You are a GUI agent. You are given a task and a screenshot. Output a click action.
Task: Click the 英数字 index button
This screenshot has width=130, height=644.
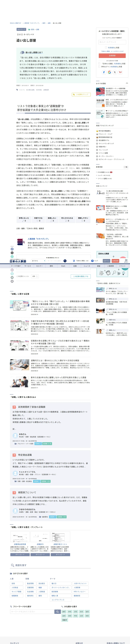click(65, 620)
